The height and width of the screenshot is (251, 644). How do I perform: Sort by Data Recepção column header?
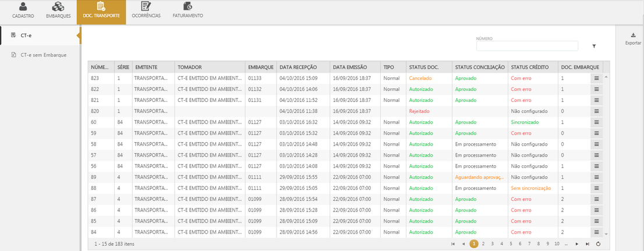(x=298, y=67)
